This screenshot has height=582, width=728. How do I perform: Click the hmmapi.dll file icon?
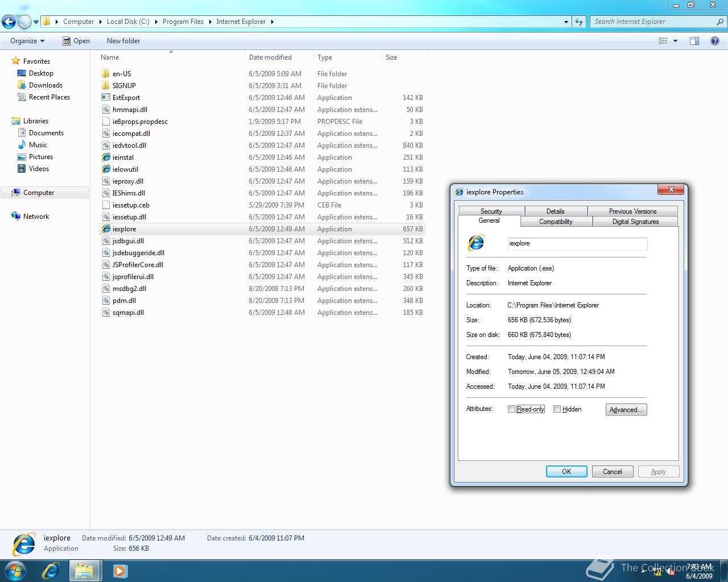[x=106, y=109]
